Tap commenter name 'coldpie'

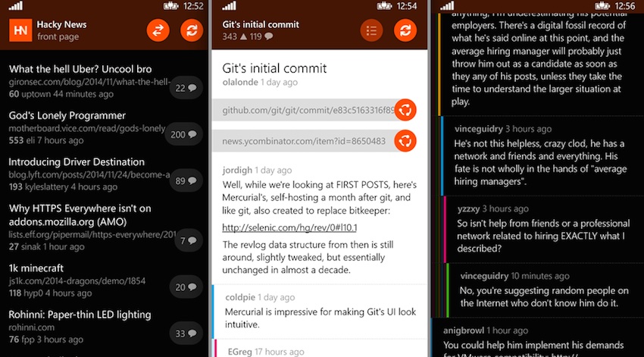240,297
